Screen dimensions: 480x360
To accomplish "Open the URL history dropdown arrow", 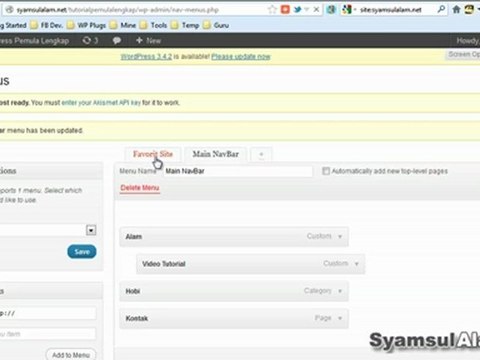I will click(307, 10).
